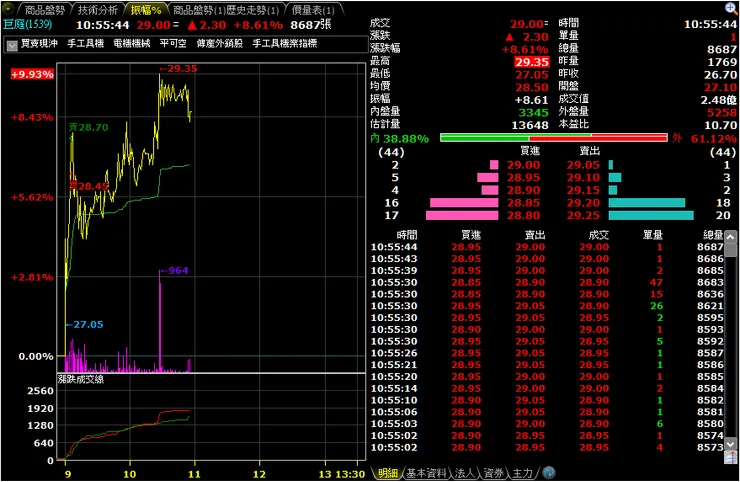Click the 內 38.88% inner volume percentage
Viewport: 740px width, 482px height.
[400, 139]
